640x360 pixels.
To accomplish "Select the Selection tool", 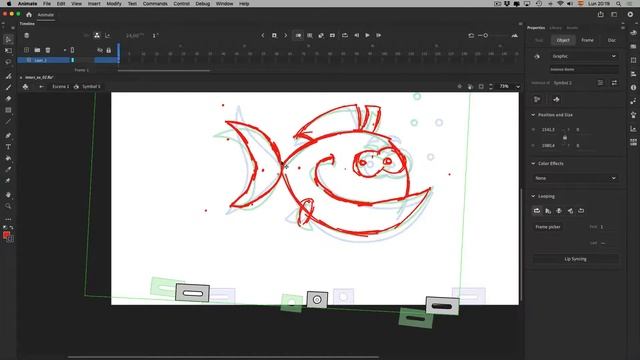I will point(8,39).
